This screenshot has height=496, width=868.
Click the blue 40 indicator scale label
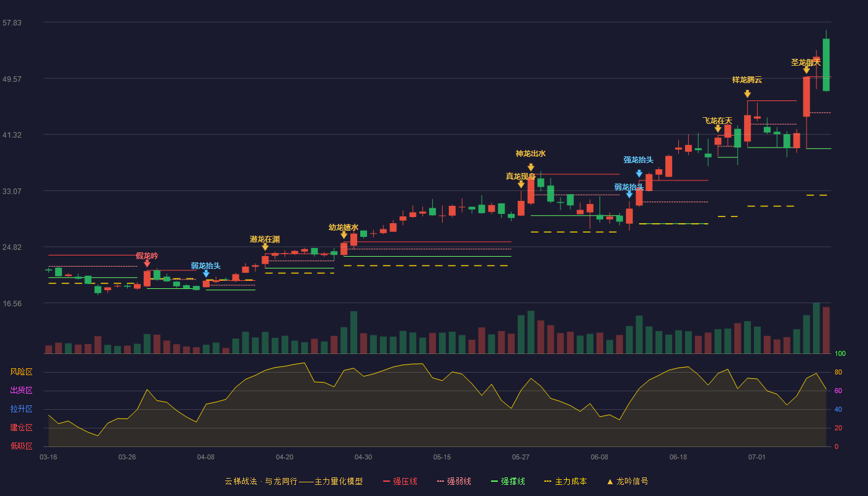[838, 409]
